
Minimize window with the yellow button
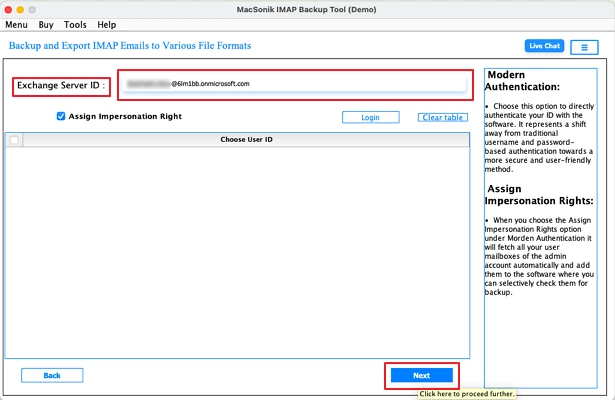(20, 9)
